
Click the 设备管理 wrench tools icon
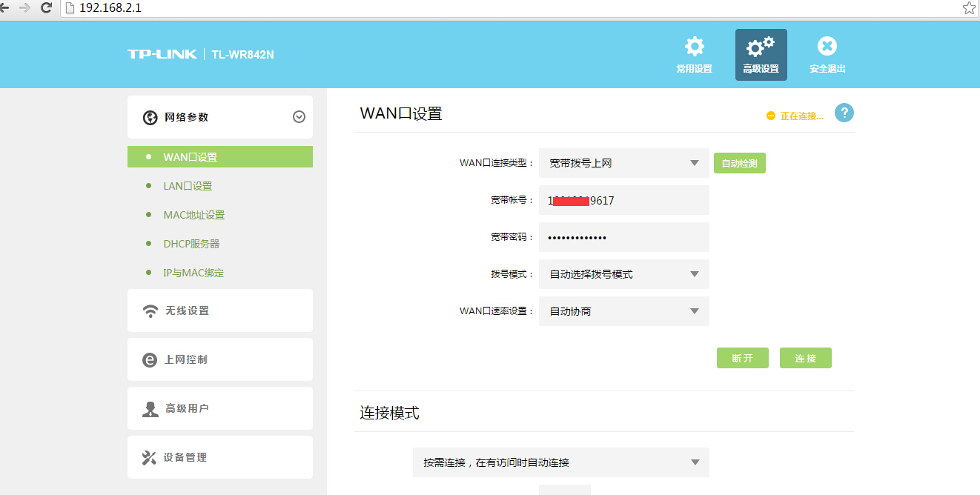coord(149,457)
